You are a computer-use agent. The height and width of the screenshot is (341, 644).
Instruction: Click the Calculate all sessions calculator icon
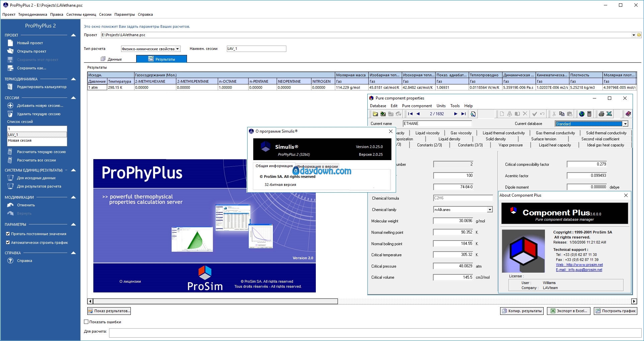point(10,160)
